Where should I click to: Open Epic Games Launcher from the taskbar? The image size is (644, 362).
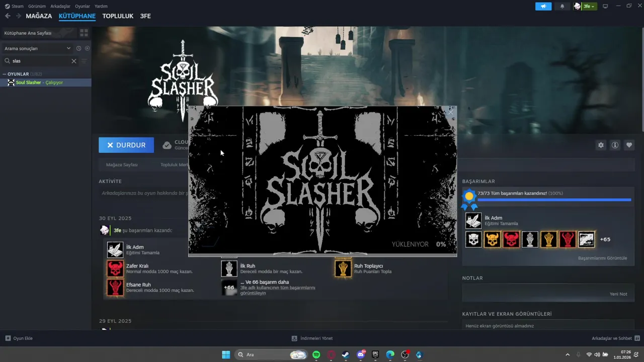pos(375,354)
